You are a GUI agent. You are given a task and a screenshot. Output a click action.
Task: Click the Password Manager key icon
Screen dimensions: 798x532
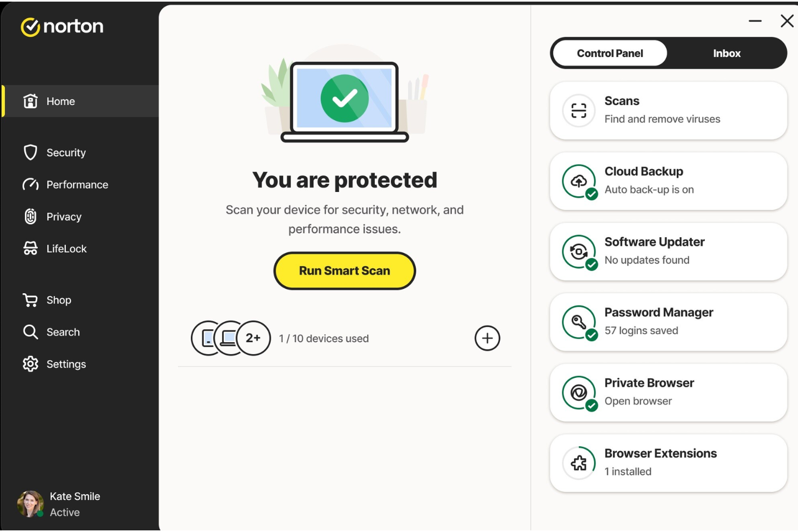pyautogui.click(x=579, y=321)
